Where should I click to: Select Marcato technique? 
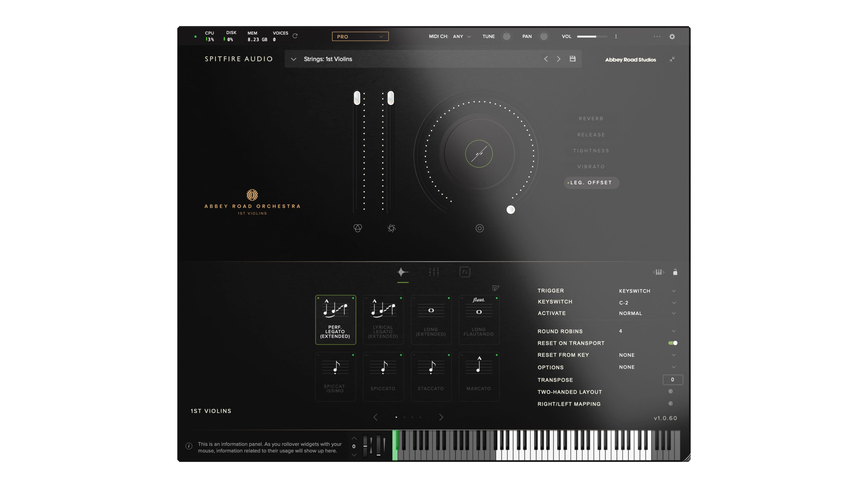[x=479, y=377]
